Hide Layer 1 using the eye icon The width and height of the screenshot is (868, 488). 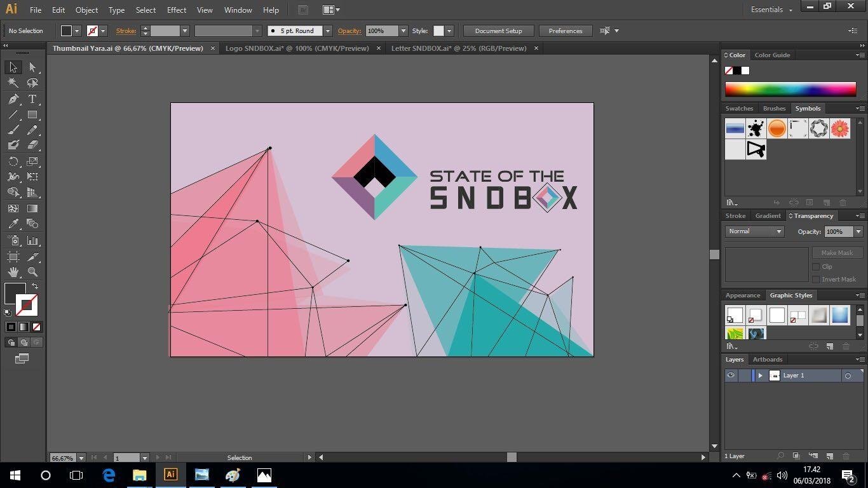(x=731, y=376)
